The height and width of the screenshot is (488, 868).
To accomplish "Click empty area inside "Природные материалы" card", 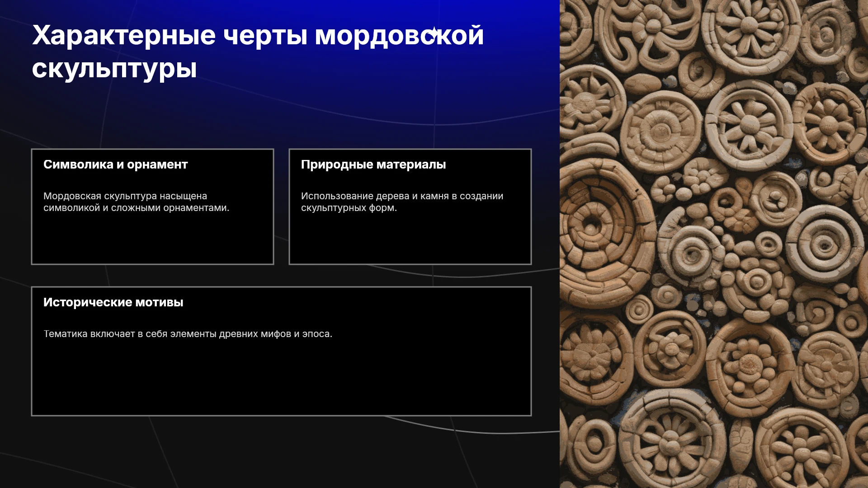I will tap(410, 239).
